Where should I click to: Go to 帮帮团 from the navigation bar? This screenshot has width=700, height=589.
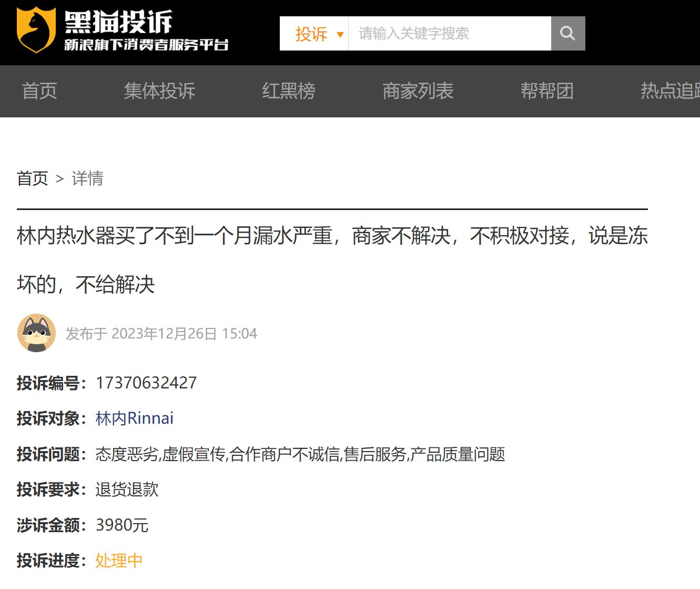(547, 91)
